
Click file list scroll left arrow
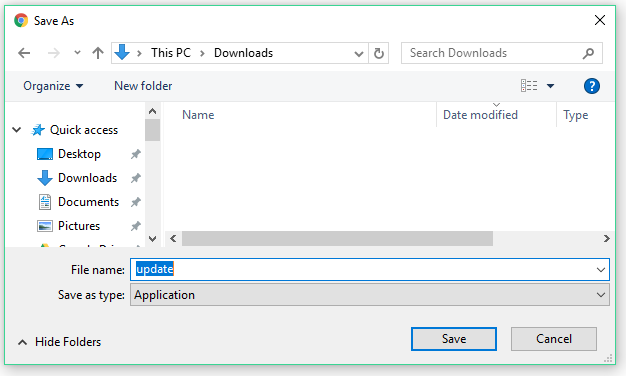pos(173,239)
